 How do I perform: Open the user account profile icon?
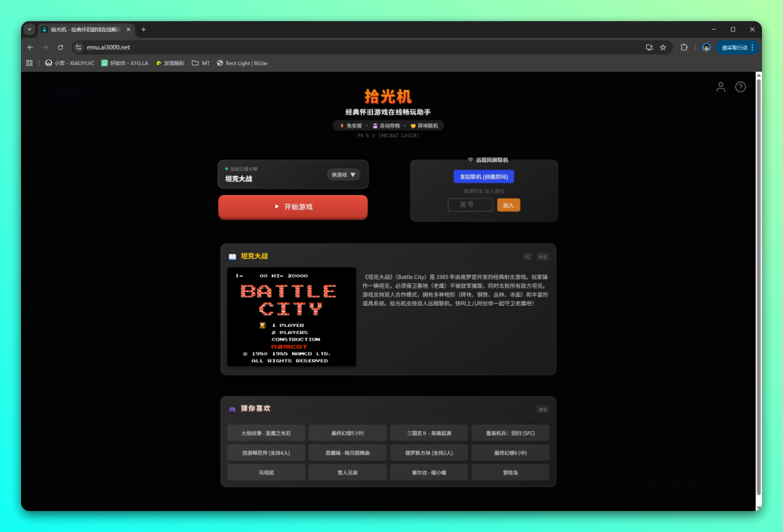tap(721, 87)
